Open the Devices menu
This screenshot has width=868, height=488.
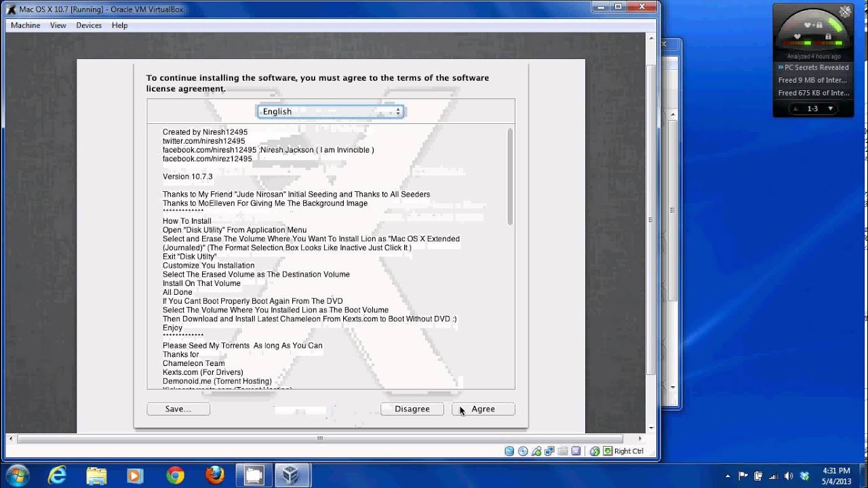coord(89,25)
